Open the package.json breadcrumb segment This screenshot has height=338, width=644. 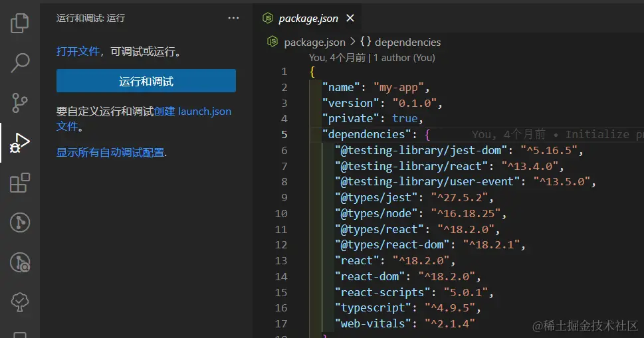tap(314, 42)
